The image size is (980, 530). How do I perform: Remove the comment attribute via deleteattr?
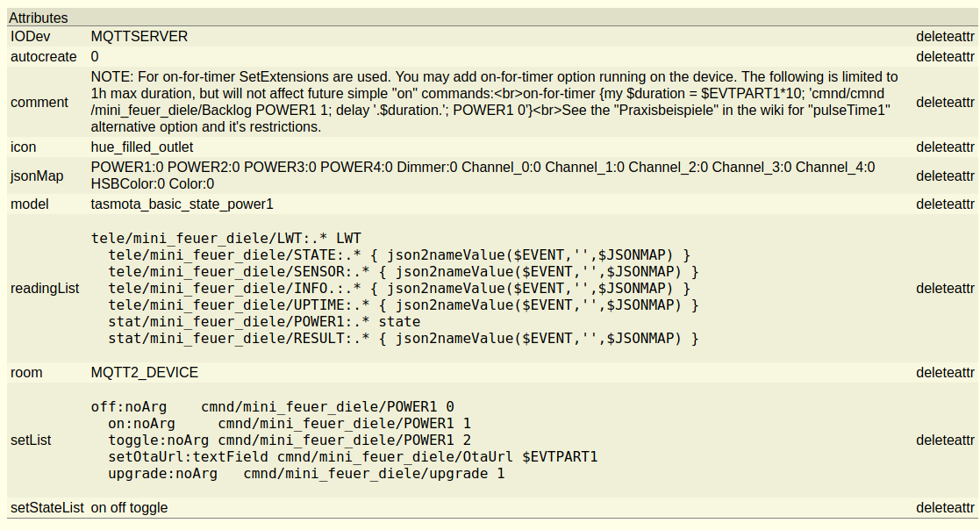[x=945, y=103]
